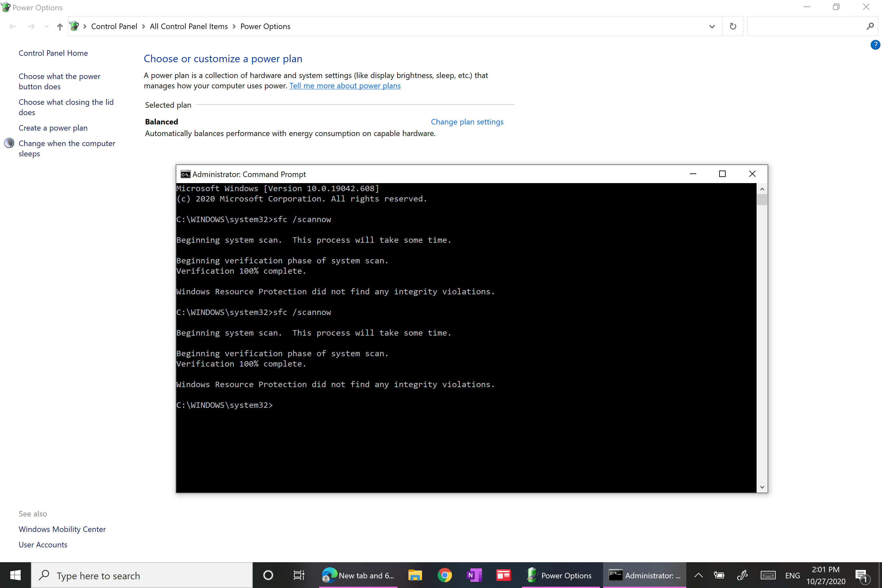The height and width of the screenshot is (588, 882).
Task: Open the recent locations dropdown arrow
Action: 46,26
